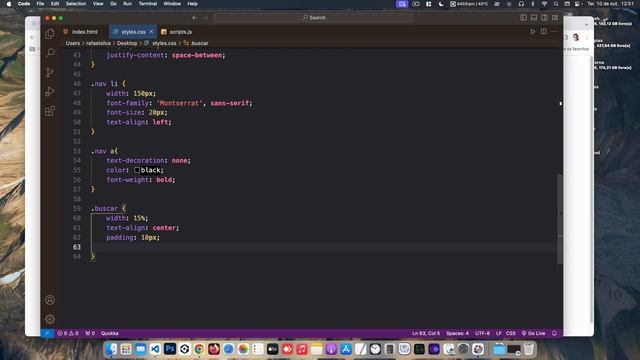Expand the .buscar breadcrumb symbol

199,43
